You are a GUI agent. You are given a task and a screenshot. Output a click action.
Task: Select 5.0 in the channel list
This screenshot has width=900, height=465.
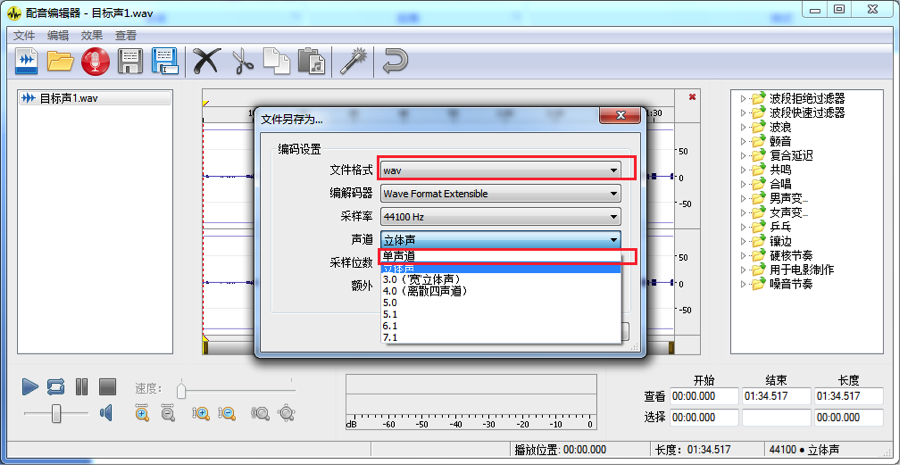coord(501,303)
